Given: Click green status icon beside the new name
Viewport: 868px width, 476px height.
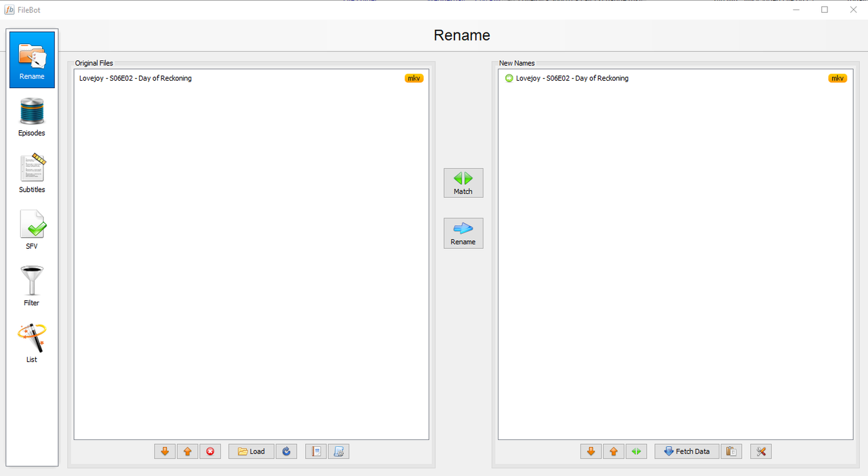Looking at the screenshot, I should [509, 79].
